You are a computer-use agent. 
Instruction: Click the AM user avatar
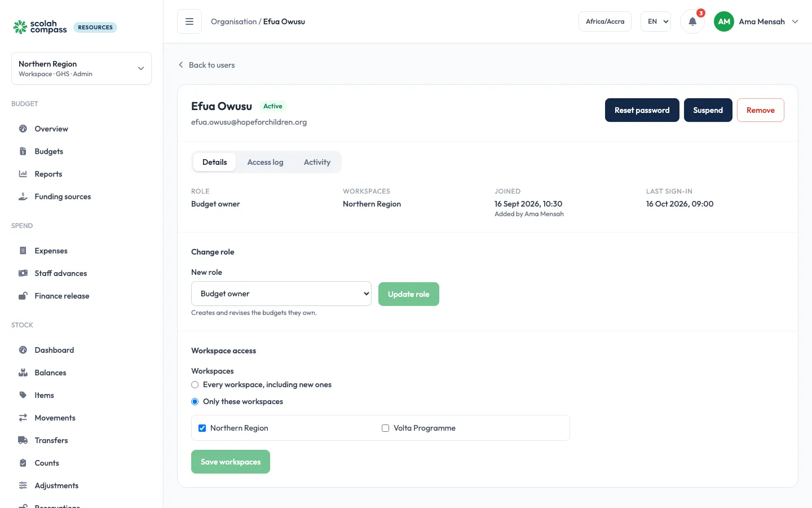724,21
